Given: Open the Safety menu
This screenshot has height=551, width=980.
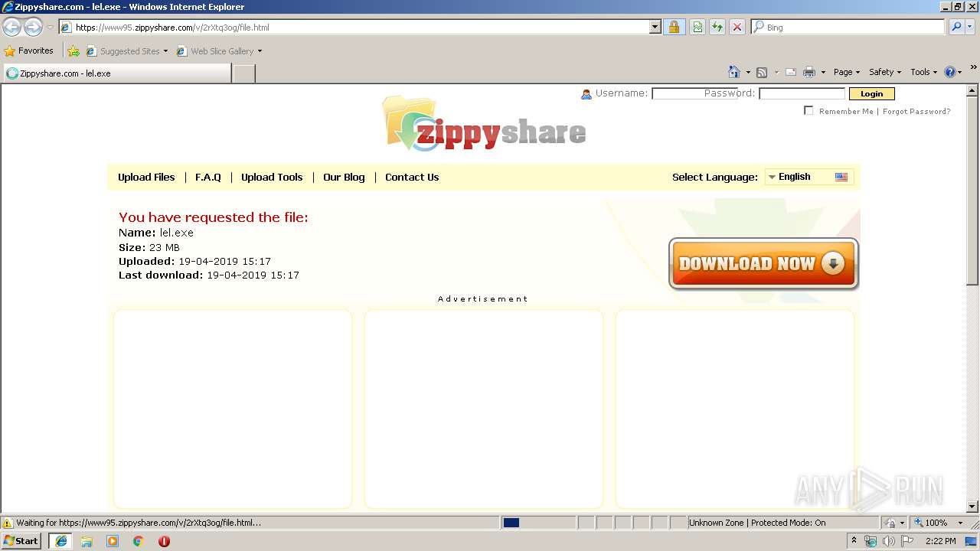Looking at the screenshot, I should coord(884,72).
